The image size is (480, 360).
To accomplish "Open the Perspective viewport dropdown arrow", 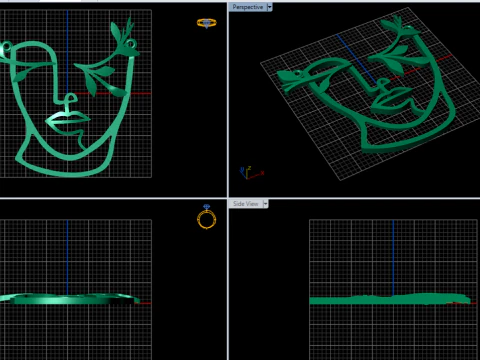I will [x=269, y=7].
